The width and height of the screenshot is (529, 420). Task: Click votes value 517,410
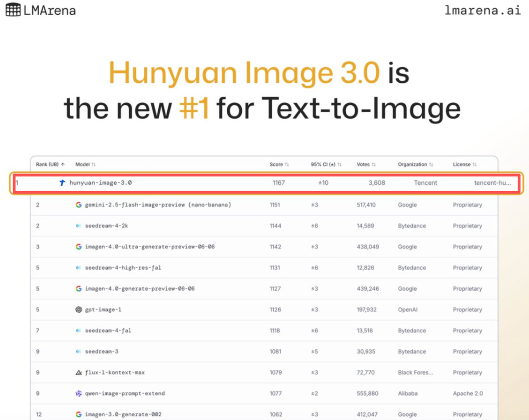366,205
